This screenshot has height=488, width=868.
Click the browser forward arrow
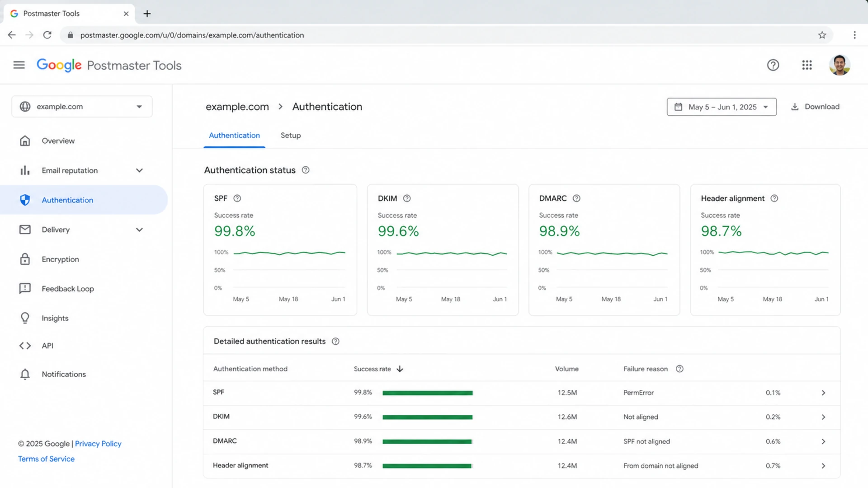pos(29,35)
